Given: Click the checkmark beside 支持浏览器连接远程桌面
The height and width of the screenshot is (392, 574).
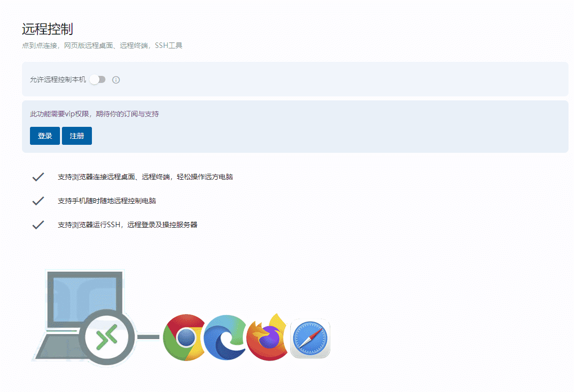Looking at the screenshot, I should click(38, 177).
